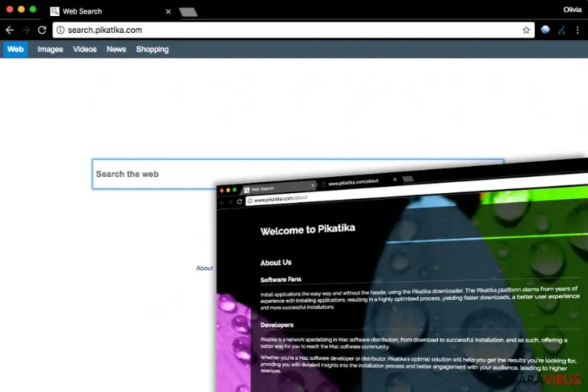Click the Software Fans subheading
Image resolution: width=588 pixels, height=392 pixels.
[x=281, y=279]
